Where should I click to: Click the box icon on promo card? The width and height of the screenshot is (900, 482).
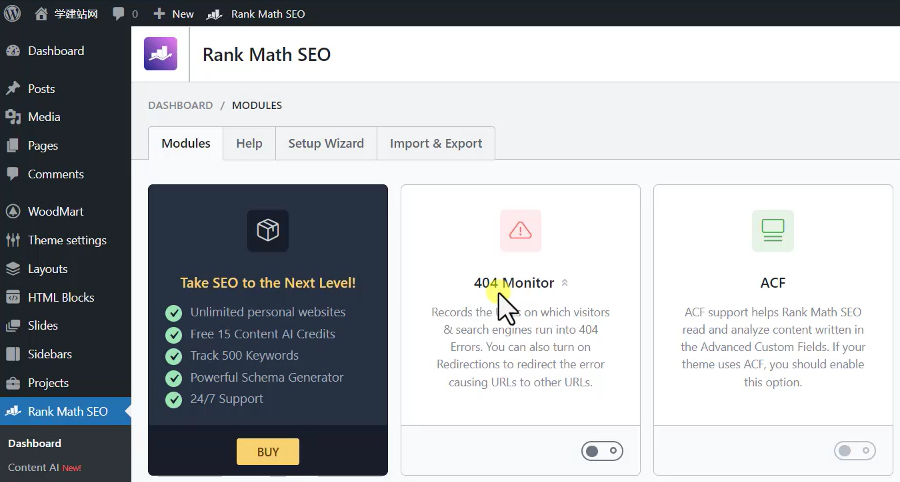[267, 231]
